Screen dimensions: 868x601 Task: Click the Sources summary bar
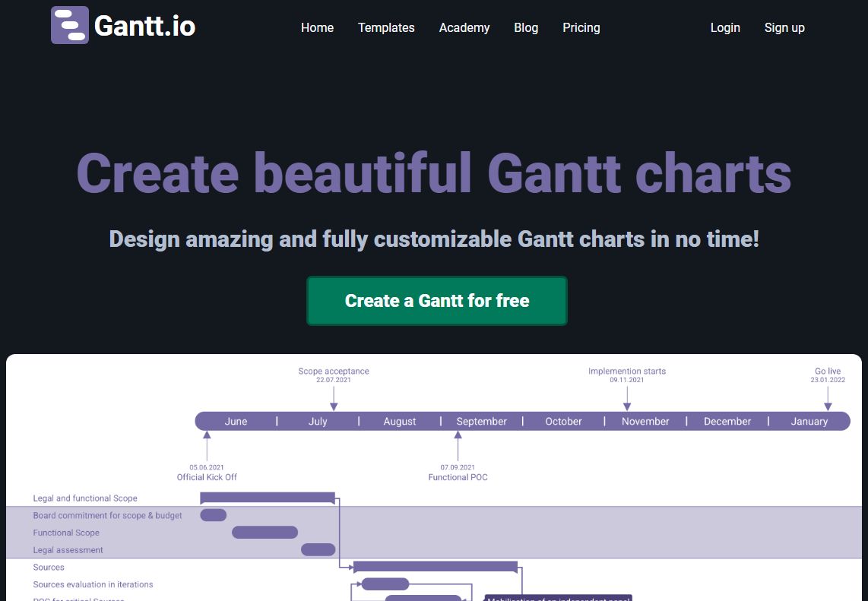[435, 566]
